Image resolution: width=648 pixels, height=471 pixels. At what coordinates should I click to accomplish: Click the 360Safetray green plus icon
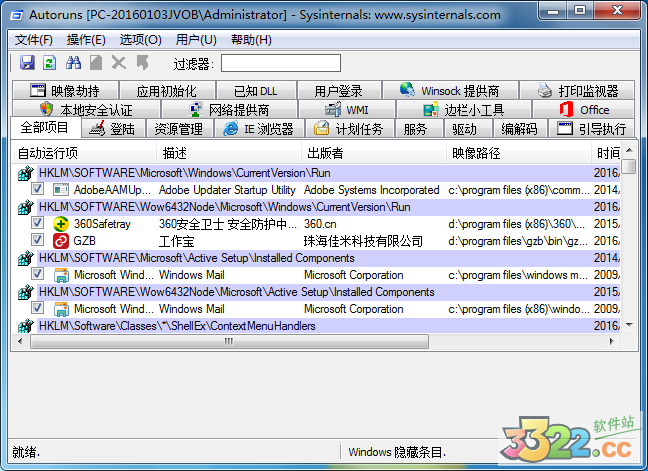tap(61, 224)
